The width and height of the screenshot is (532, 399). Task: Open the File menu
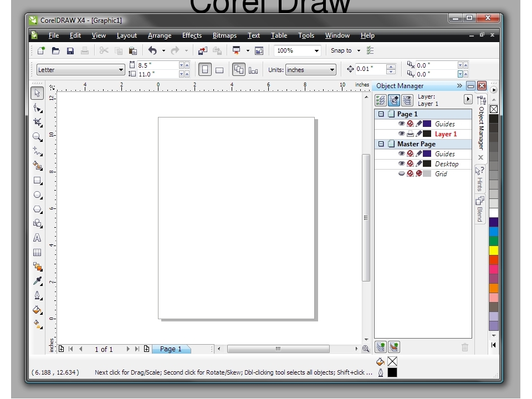click(x=54, y=35)
